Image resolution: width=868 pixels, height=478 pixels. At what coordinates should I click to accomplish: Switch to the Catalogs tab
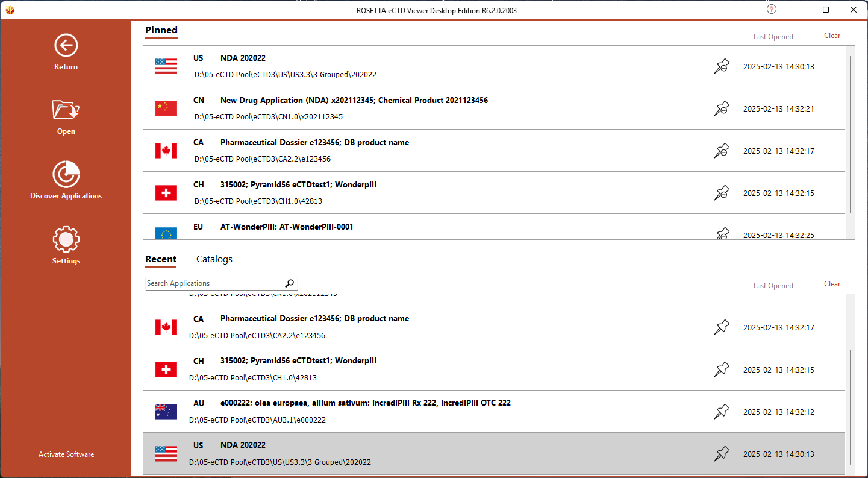pyautogui.click(x=214, y=259)
